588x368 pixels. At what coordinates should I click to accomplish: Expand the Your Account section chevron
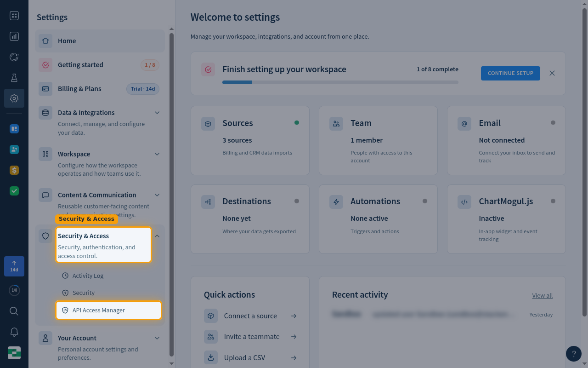point(157,338)
